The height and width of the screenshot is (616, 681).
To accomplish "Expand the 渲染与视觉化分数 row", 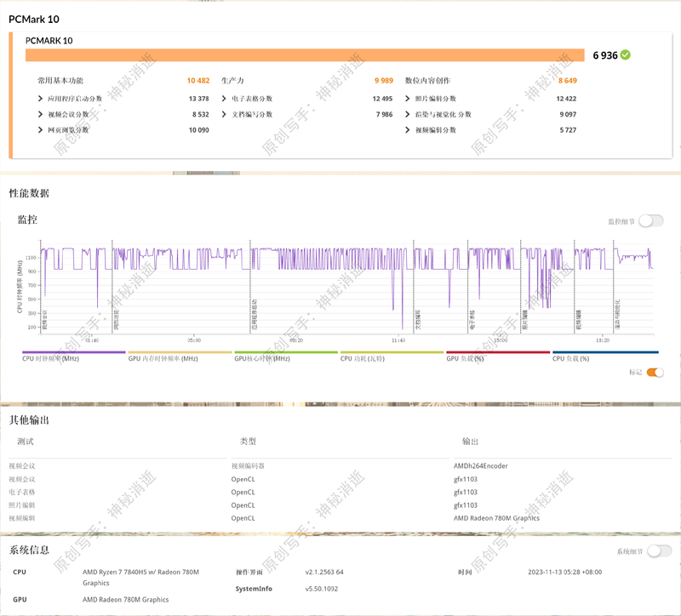I will pyautogui.click(x=408, y=114).
